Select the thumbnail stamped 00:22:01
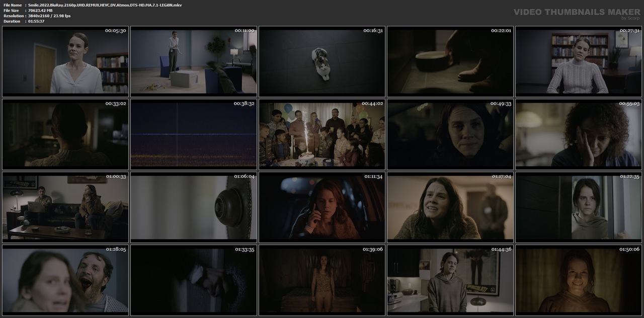The image size is (644, 318). (x=450, y=61)
